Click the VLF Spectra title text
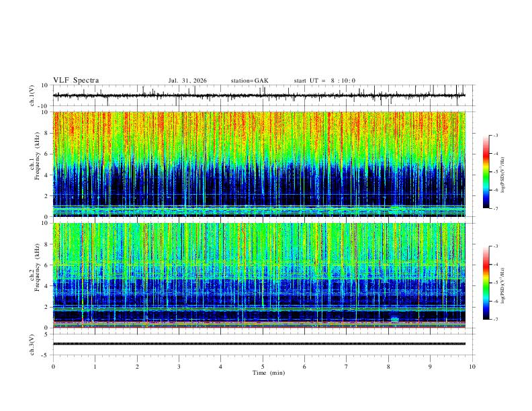Image resolution: width=532 pixels, height=411 pixels. (76, 81)
